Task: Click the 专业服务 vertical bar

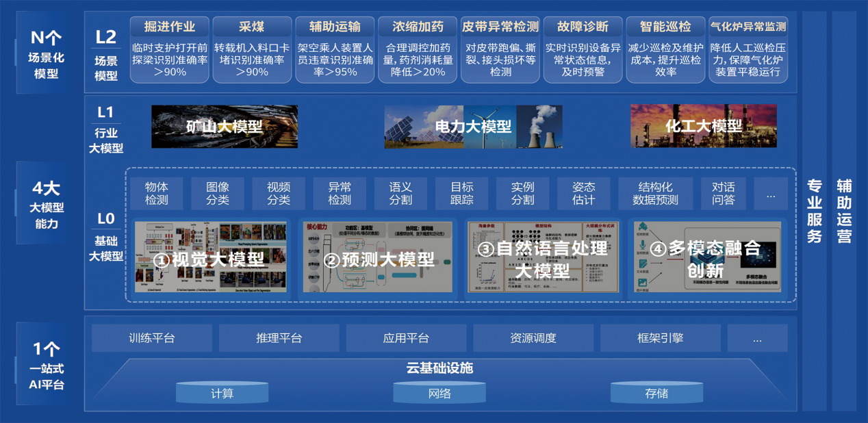Action: coord(814,211)
